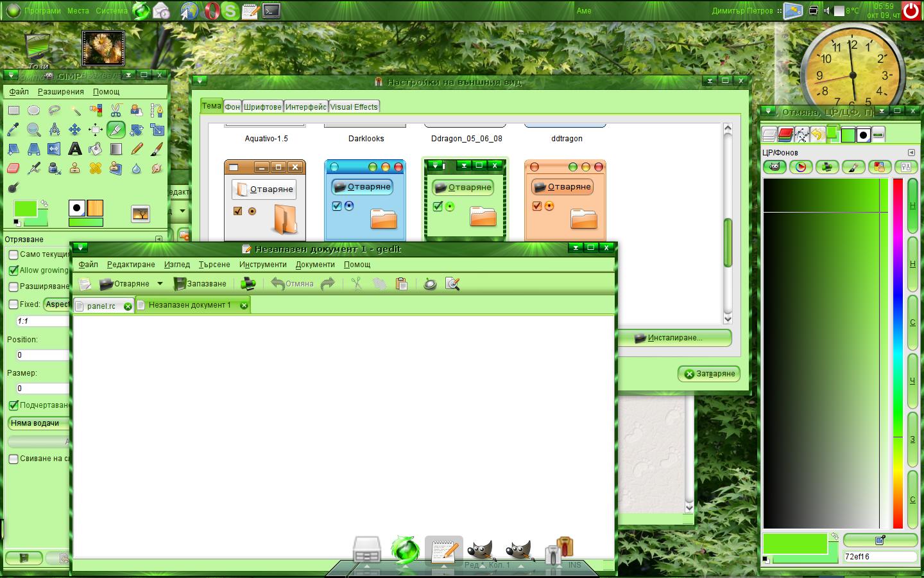Select the Smudge finger tool

[157, 168]
